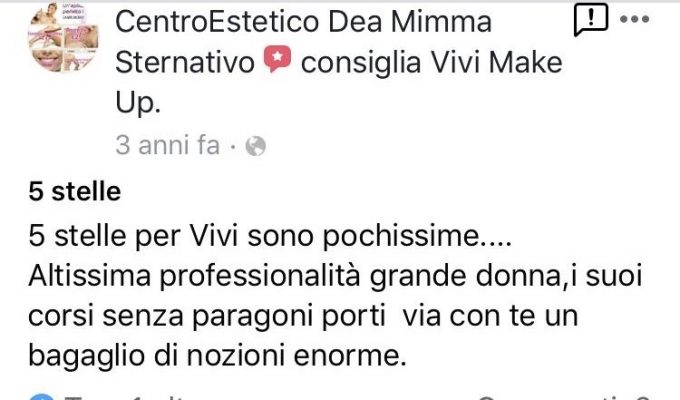
Task: Open the comments count at bottom right
Action: (564, 397)
